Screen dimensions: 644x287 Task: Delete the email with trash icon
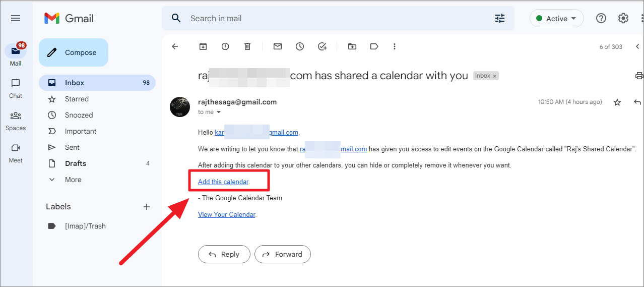(x=247, y=46)
